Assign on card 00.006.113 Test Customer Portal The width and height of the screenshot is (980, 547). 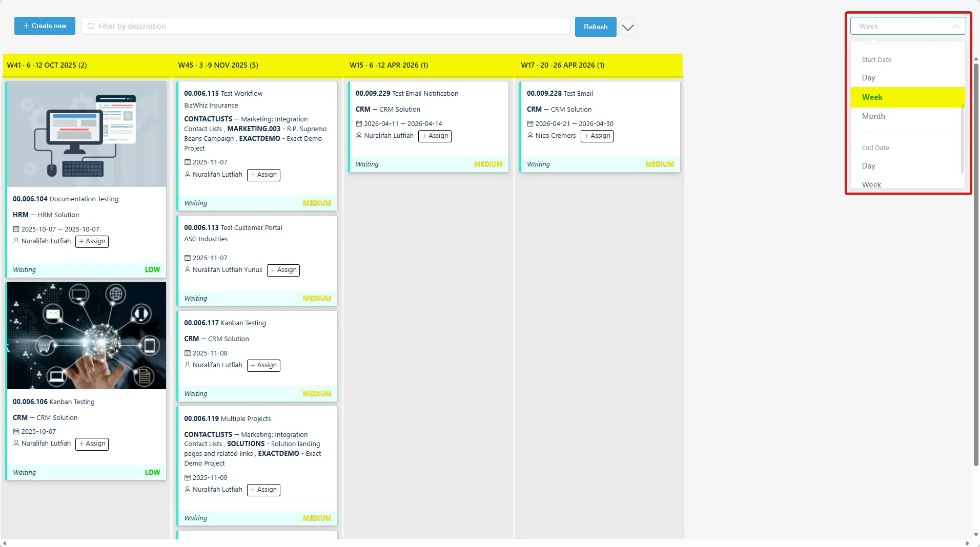[x=283, y=270]
